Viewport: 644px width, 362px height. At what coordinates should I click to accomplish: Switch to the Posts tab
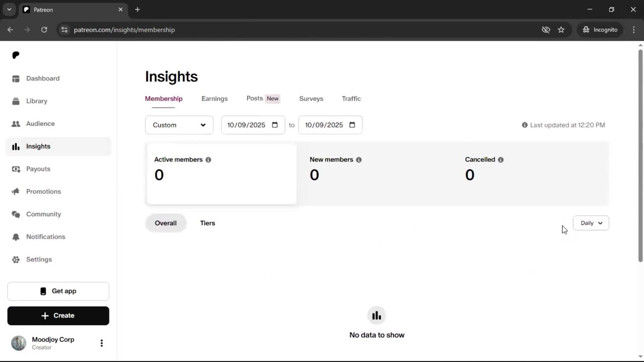coord(263,99)
